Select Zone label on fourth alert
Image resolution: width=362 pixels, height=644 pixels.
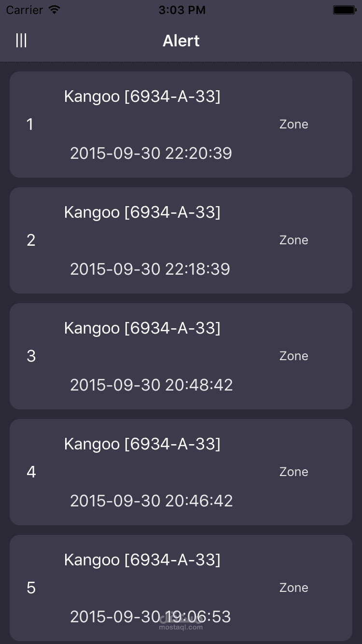click(293, 472)
